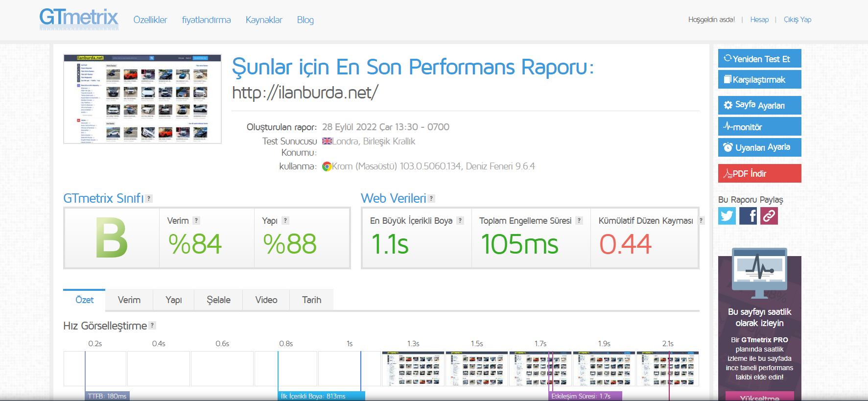Download report with PDF İndir
The image size is (868, 401).
point(760,173)
